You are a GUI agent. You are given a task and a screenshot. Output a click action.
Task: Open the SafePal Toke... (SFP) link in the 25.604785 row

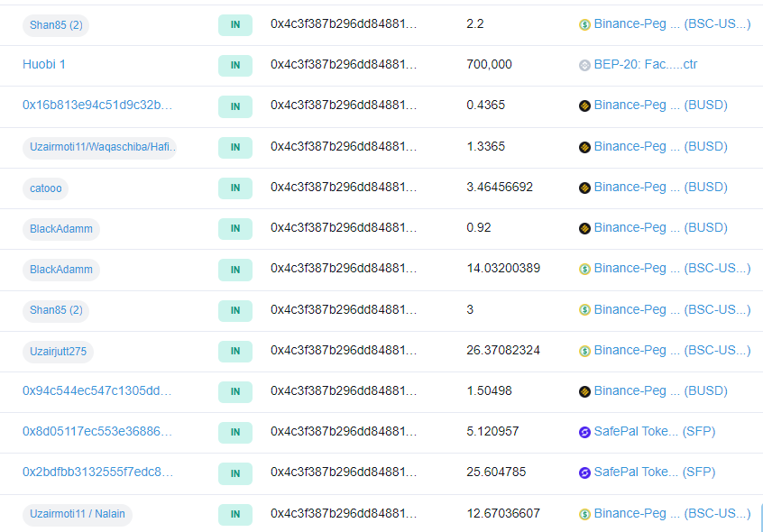(x=655, y=472)
